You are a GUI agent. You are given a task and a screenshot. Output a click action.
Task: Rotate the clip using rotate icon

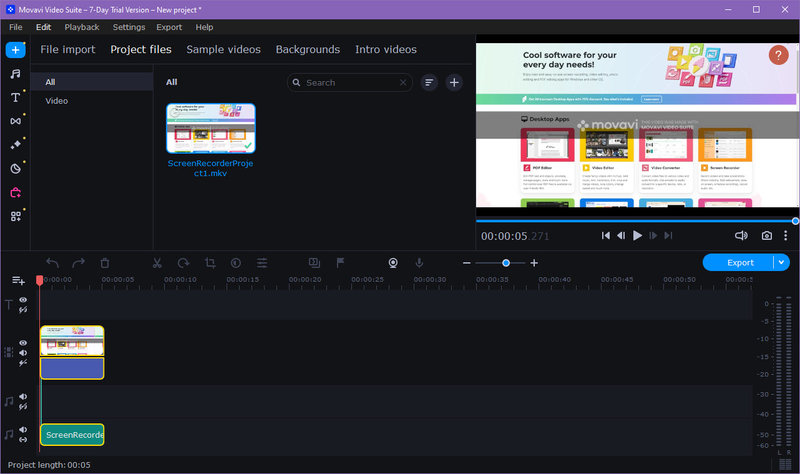(183, 263)
